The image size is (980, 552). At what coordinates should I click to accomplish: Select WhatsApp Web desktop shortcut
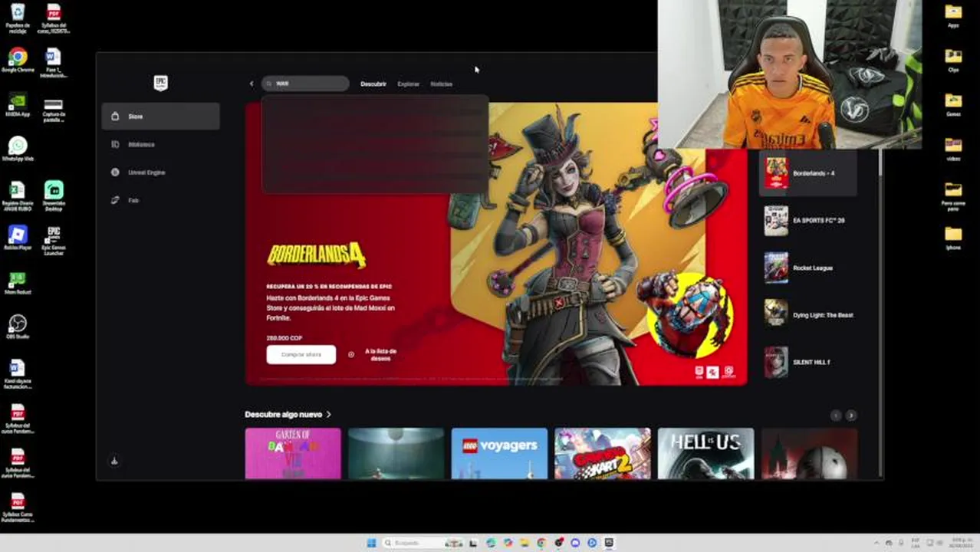point(18,149)
